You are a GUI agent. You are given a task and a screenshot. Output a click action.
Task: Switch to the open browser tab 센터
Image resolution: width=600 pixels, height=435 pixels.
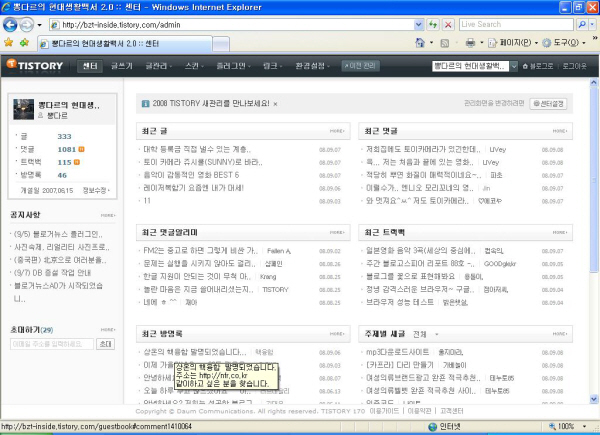[124, 44]
